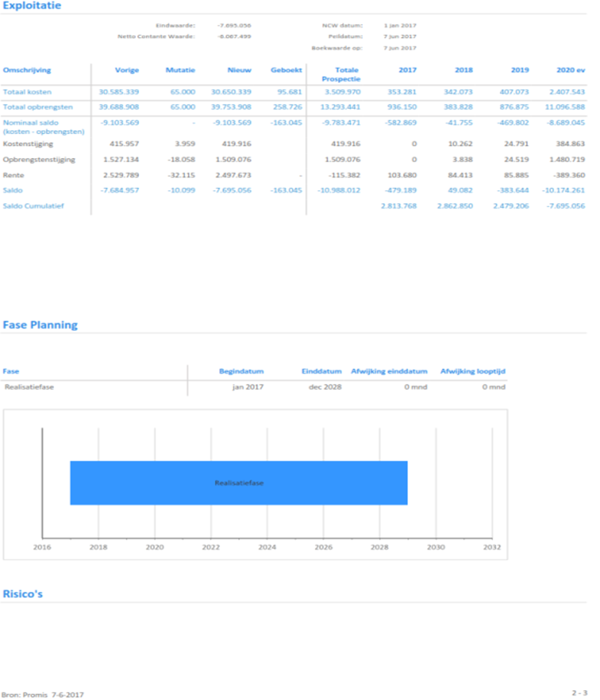Select the value 3.509.970 under Totale Prospectie
Screen dimensions: 600x700
tap(343, 92)
